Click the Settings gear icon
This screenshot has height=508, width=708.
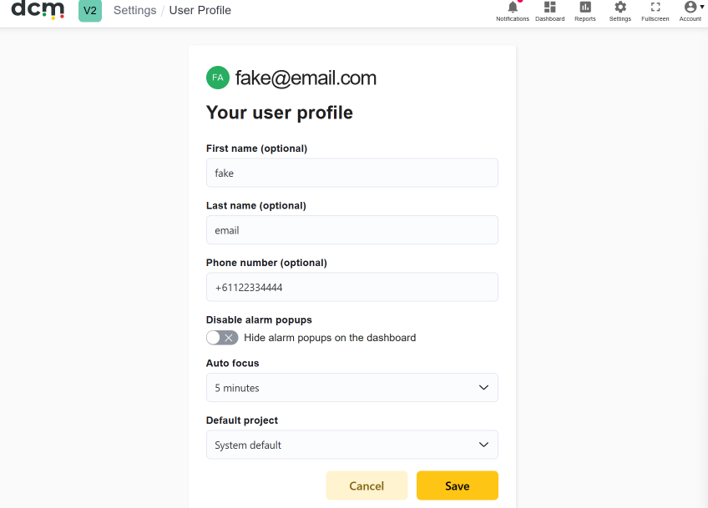620,7
